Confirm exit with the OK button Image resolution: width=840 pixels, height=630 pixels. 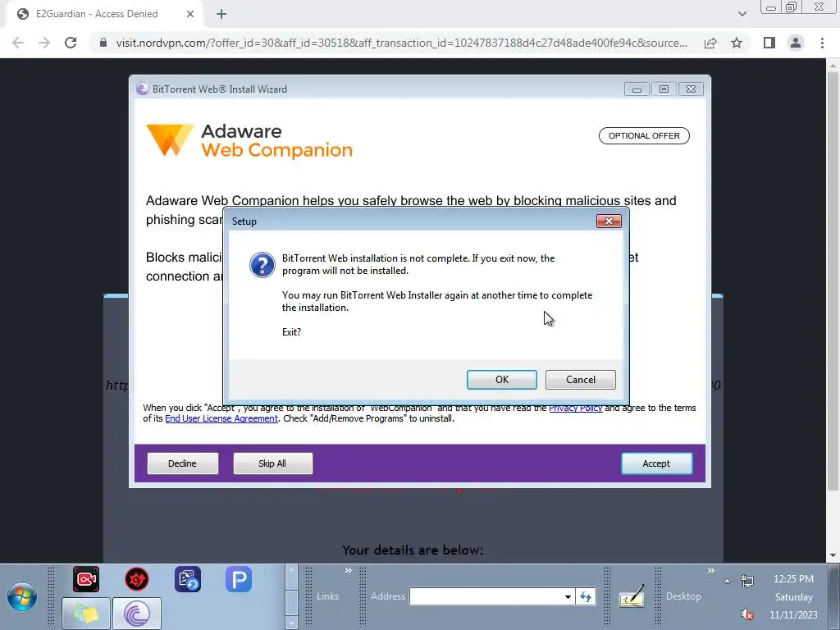[501, 379]
